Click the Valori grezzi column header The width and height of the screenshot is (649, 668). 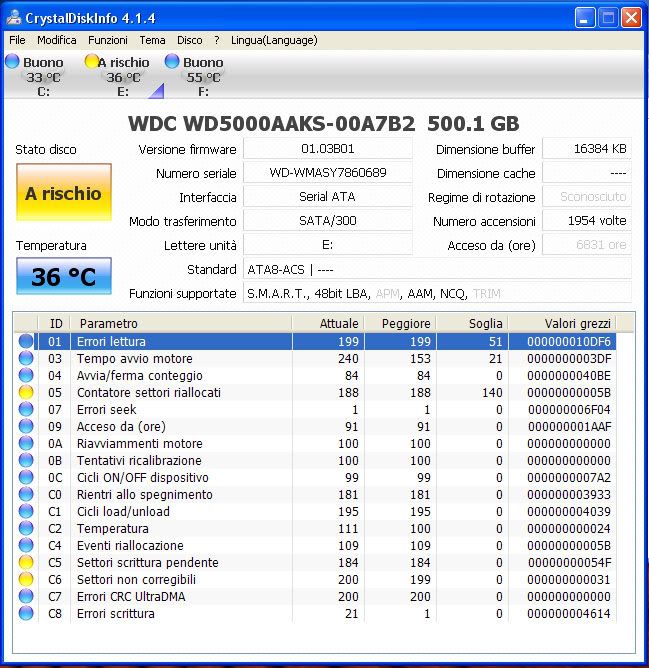562,323
